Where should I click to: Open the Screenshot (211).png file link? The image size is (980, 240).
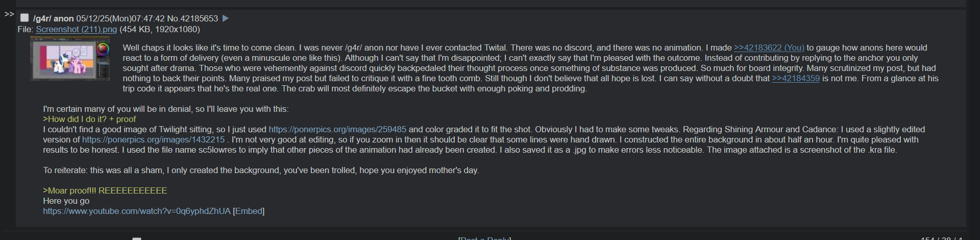click(x=76, y=30)
